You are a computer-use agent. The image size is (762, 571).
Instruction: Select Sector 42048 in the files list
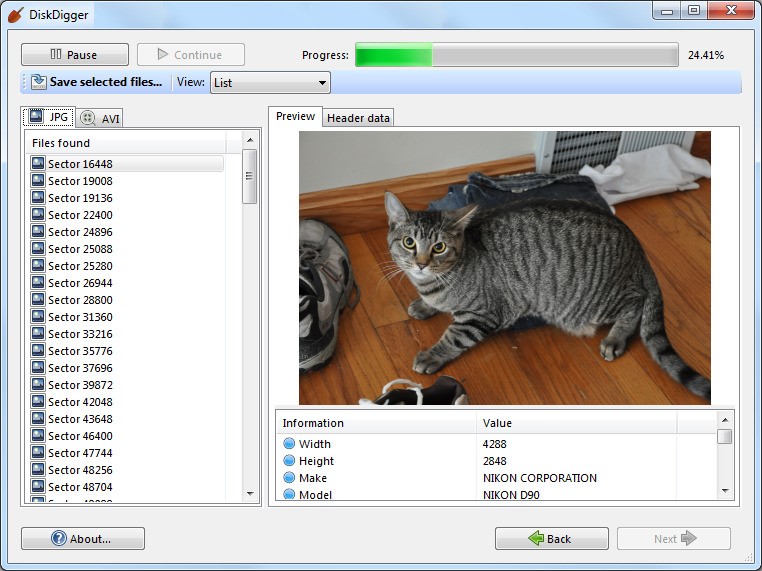[80, 402]
